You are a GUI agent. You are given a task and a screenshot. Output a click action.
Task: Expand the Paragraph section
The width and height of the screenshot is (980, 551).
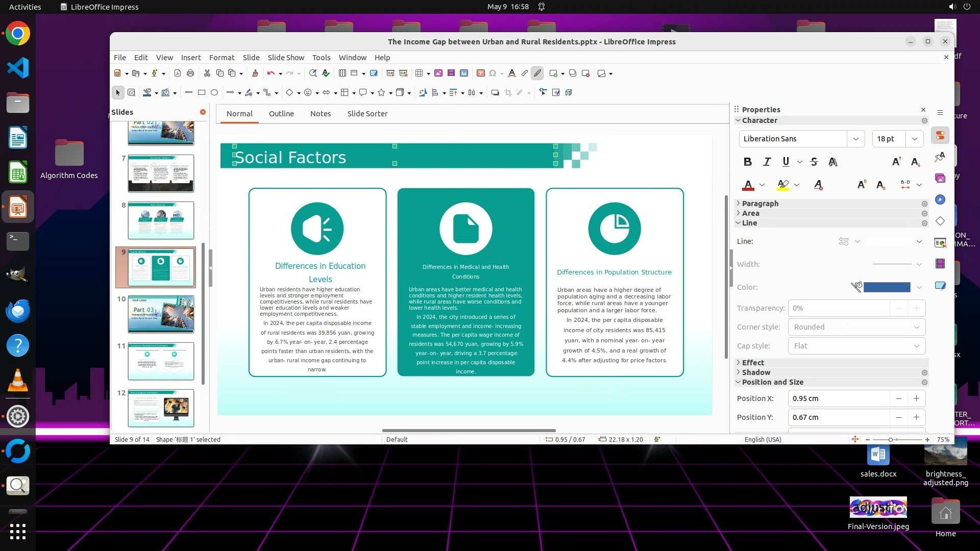tap(760, 203)
